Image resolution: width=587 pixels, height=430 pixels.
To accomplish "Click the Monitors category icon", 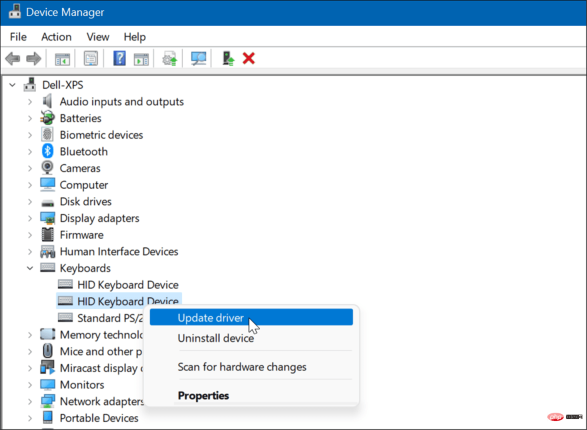I will point(48,384).
